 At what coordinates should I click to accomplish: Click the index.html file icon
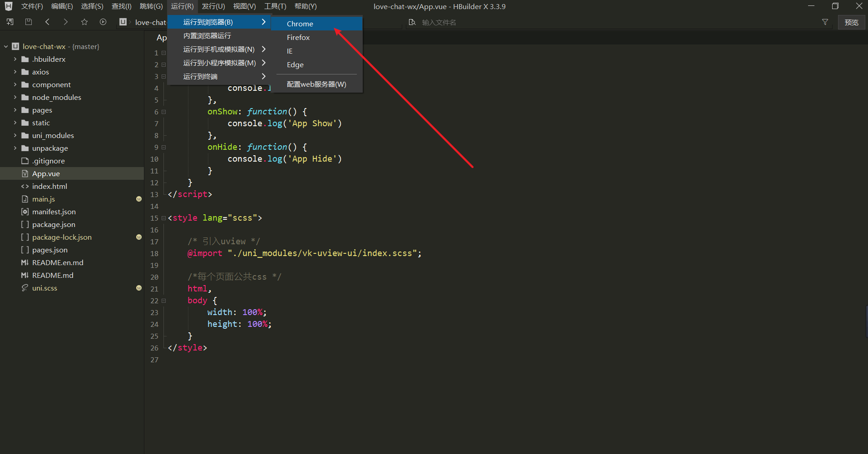coord(25,186)
